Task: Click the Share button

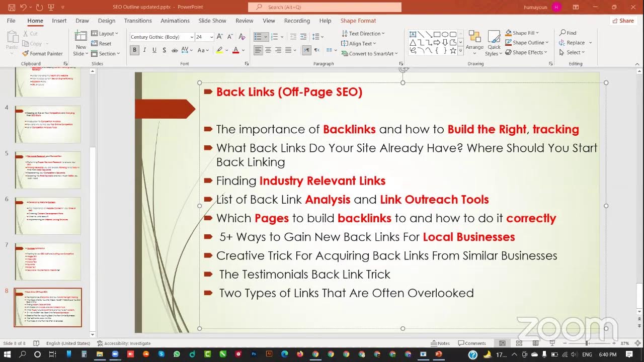Action: 624,21
